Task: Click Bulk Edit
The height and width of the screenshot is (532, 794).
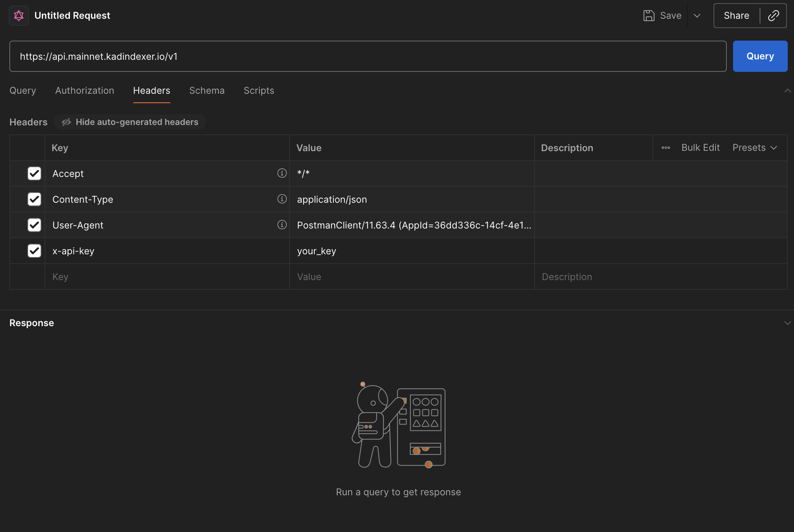Action: pyautogui.click(x=700, y=148)
